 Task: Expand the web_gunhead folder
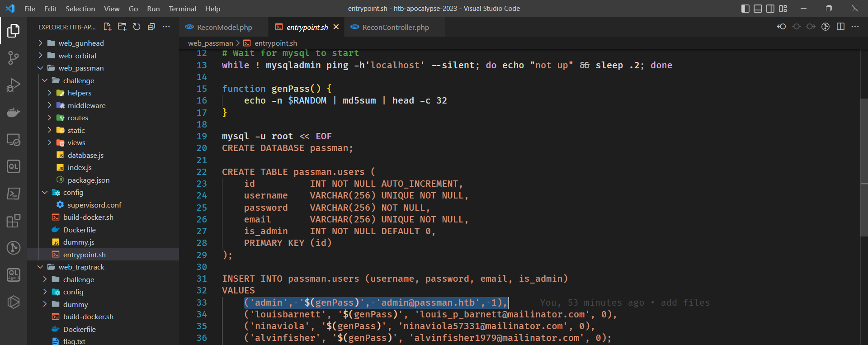81,43
